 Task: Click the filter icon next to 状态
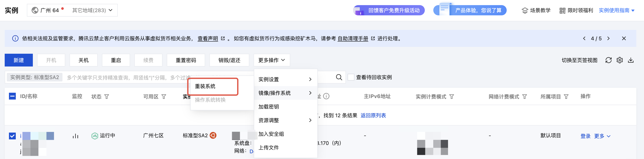click(x=106, y=97)
